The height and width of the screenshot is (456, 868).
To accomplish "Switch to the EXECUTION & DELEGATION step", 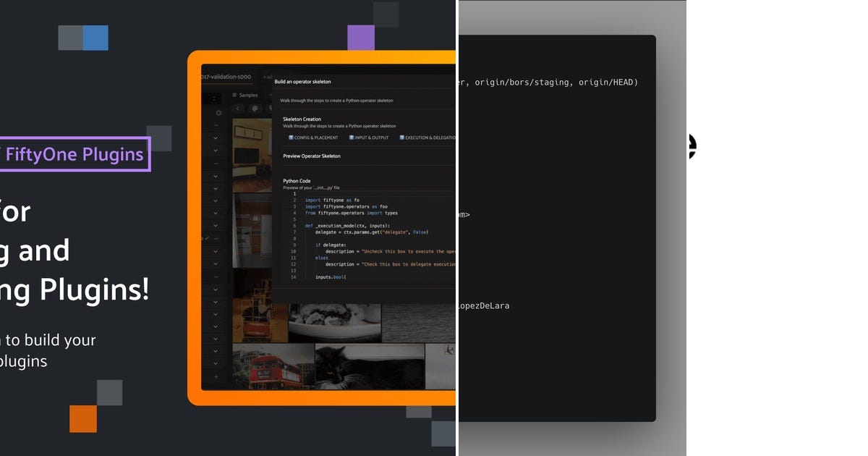I will pos(428,138).
